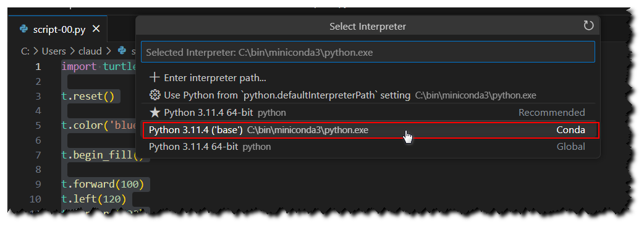Click the Python icon in the breadcrumb path
This screenshot has width=644, height=226.
(x=122, y=51)
